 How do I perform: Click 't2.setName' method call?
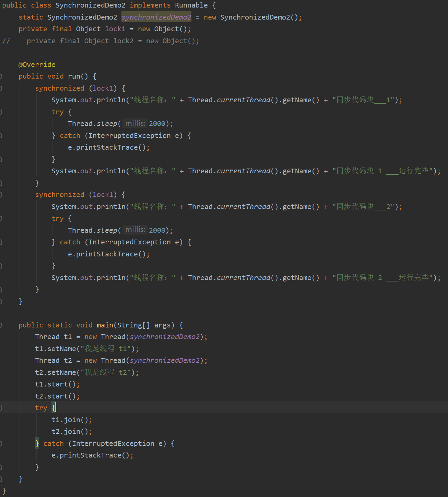pos(56,372)
